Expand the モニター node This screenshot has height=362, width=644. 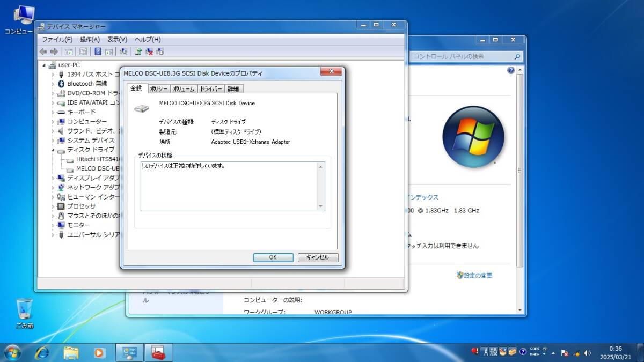(53, 225)
